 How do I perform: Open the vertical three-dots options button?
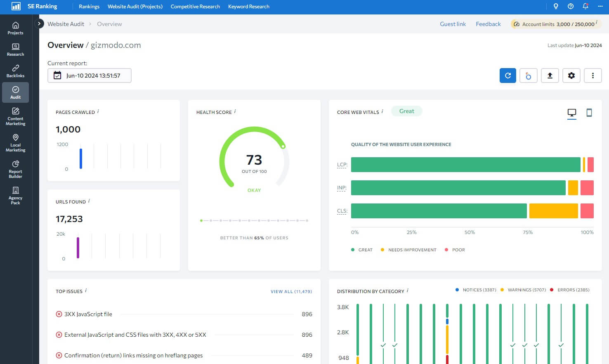coord(593,76)
